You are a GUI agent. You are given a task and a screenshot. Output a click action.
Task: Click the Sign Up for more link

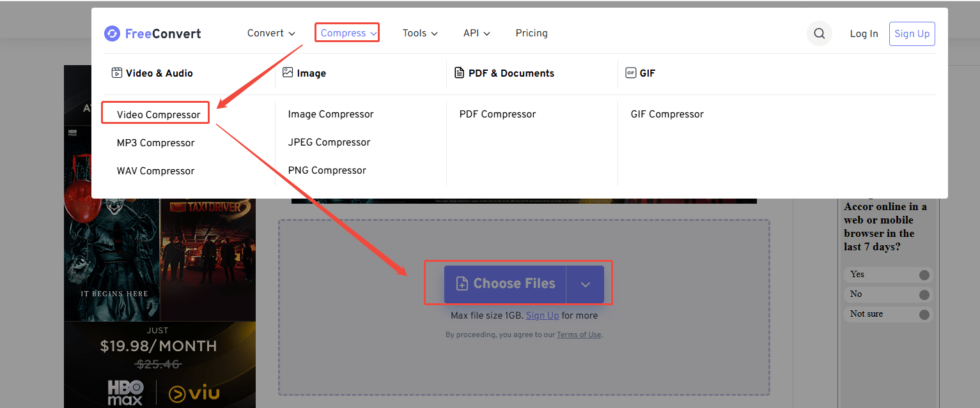coord(542,315)
